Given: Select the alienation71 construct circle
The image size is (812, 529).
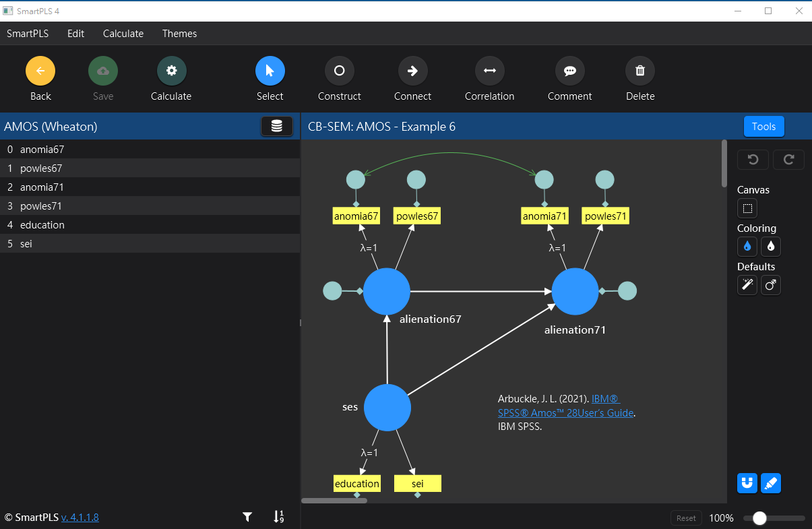Looking at the screenshot, I should coord(575,291).
